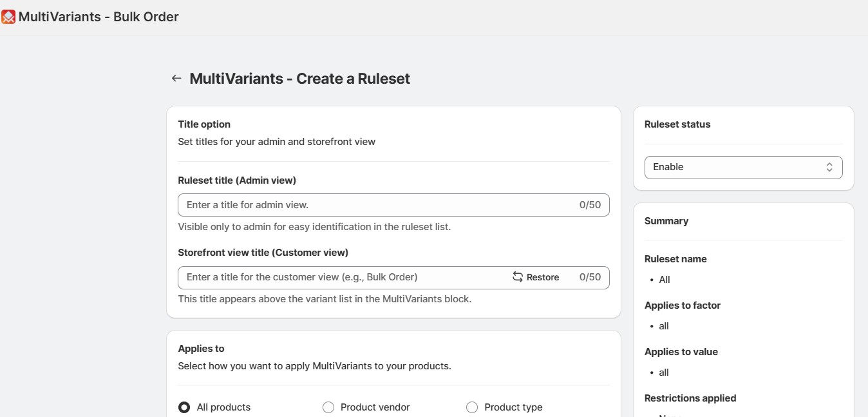Screen dimensions: 868x417
Task: Click the MultiVariants - Bulk Order header text
Action: click(97, 17)
